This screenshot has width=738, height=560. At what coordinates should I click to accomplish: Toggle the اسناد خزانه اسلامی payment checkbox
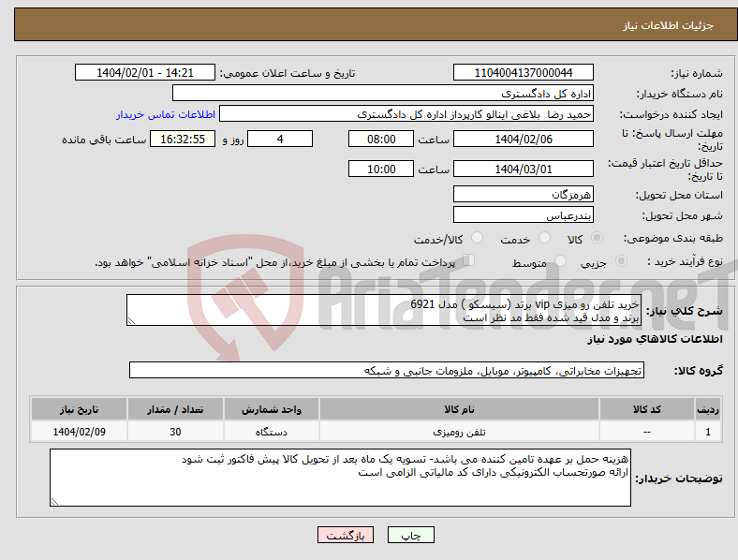pos(469,260)
